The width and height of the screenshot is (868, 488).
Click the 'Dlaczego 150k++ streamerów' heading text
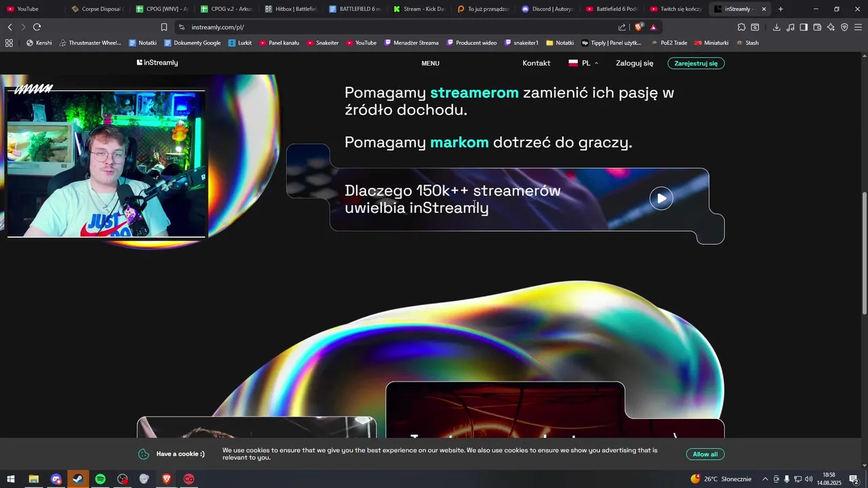(x=453, y=199)
